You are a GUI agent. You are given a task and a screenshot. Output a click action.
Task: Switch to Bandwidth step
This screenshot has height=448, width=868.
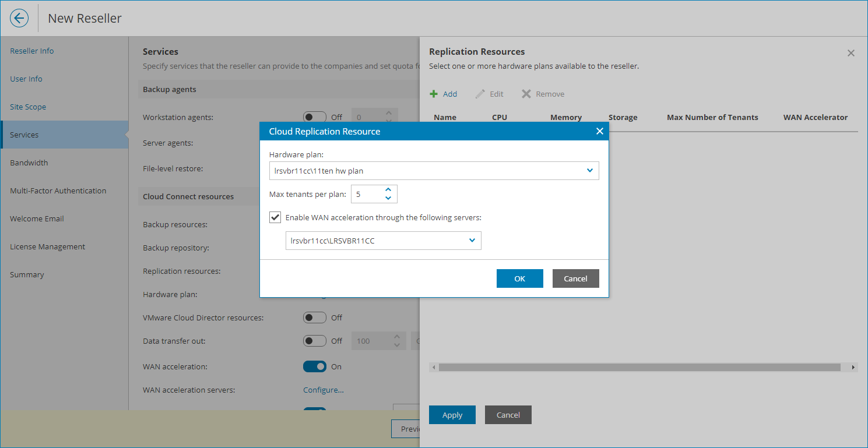coord(29,163)
